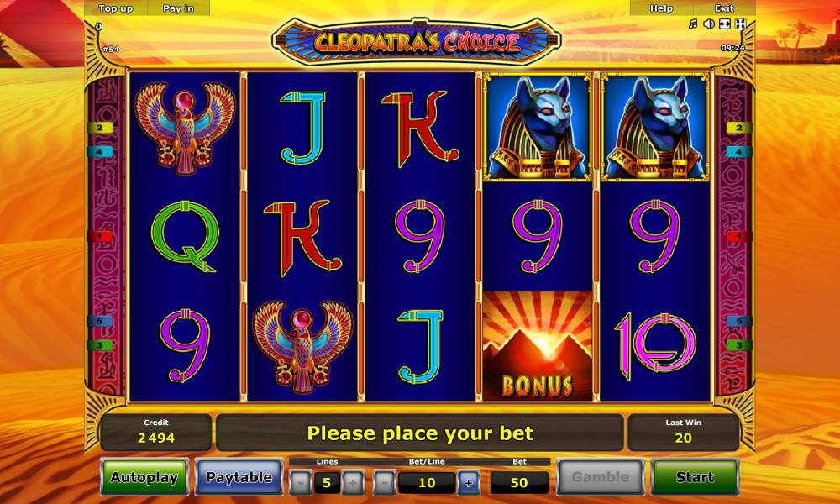
Task: Increase the number of lines with plus
Action: [x=353, y=483]
